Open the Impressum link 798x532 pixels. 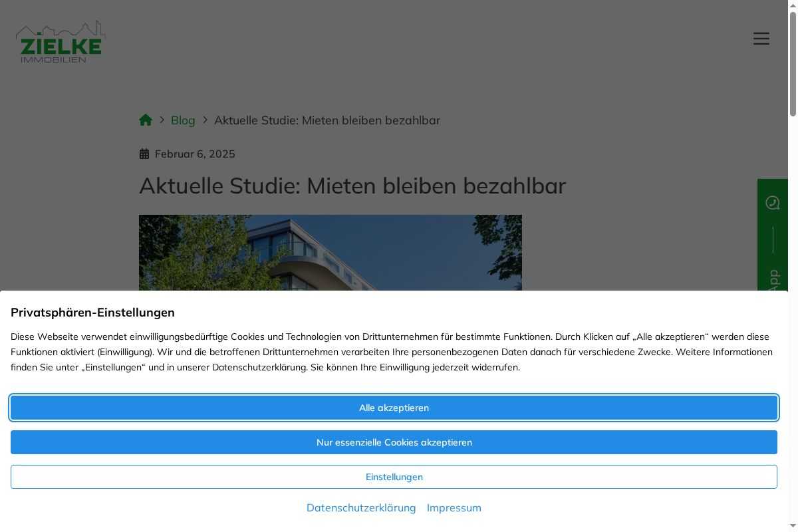(x=454, y=507)
